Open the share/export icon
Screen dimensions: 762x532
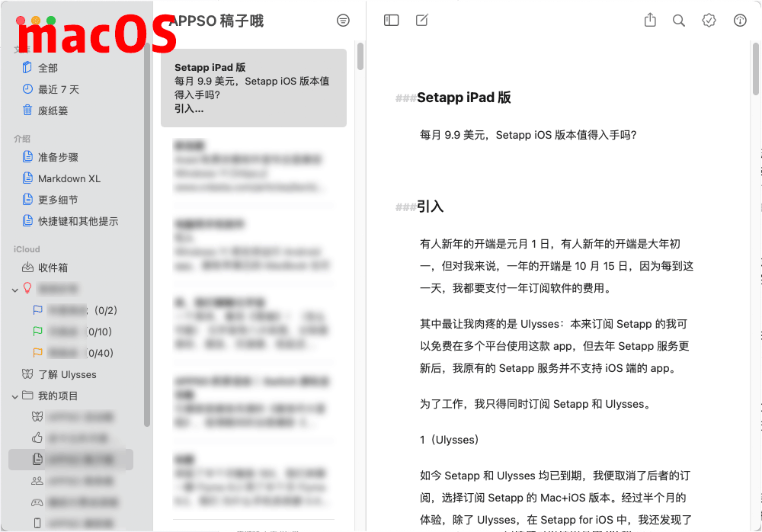click(650, 20)
